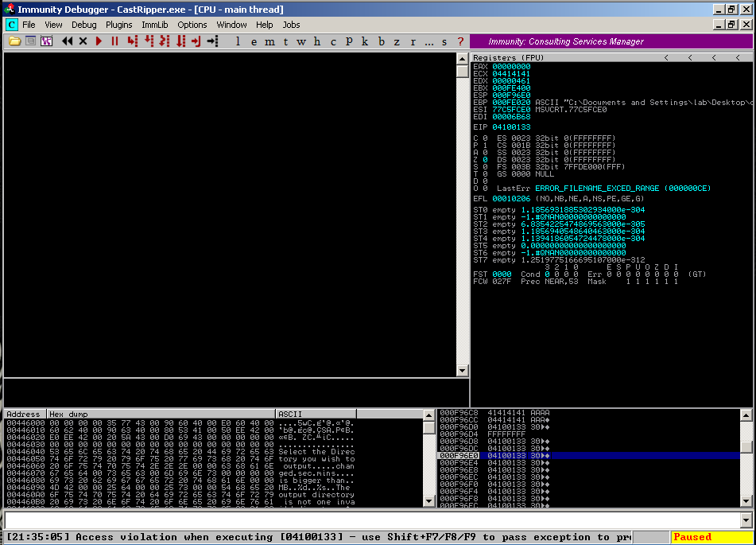Screen dimensions: 756x545
Task: Select the ECX 04414141 register value
Action: 511,74
